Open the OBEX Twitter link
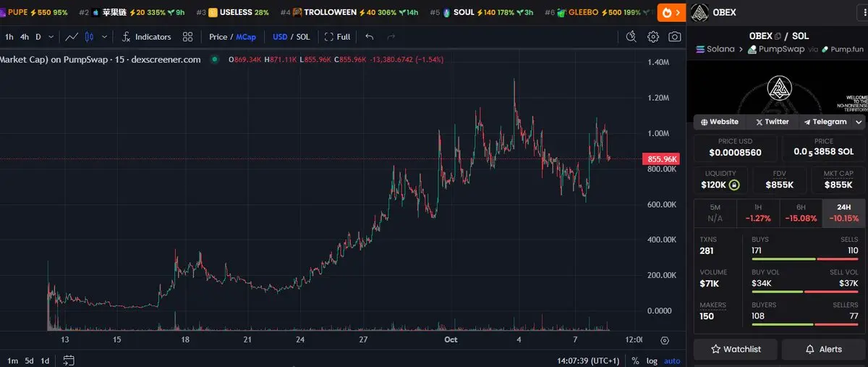868x367 pixels. pyautogui.click(x=772, y=122)
